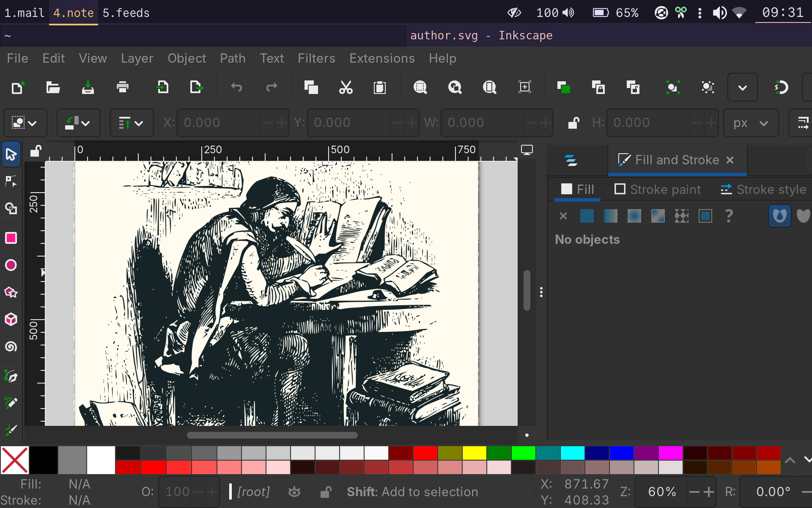Open the Layers and Objects tab
Image resolution: width=812 pixels, height=508 pixels.
coord(571,160)
